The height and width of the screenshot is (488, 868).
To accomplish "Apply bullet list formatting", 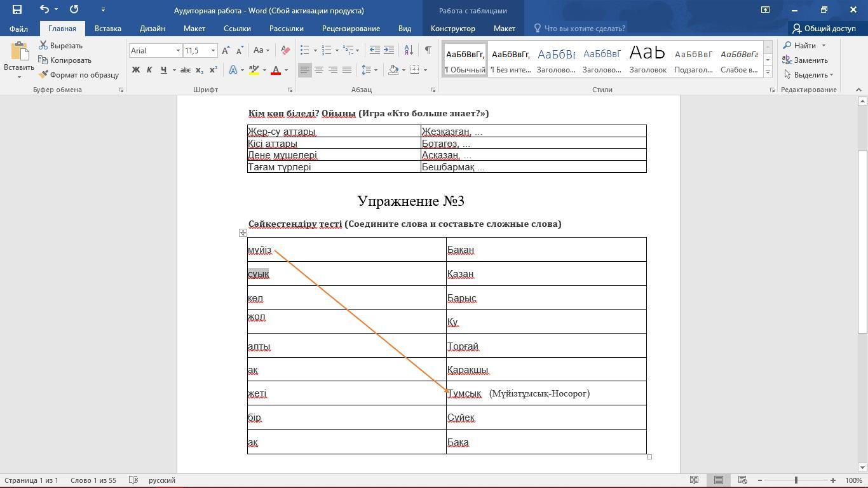I will [x=304, y=50].
